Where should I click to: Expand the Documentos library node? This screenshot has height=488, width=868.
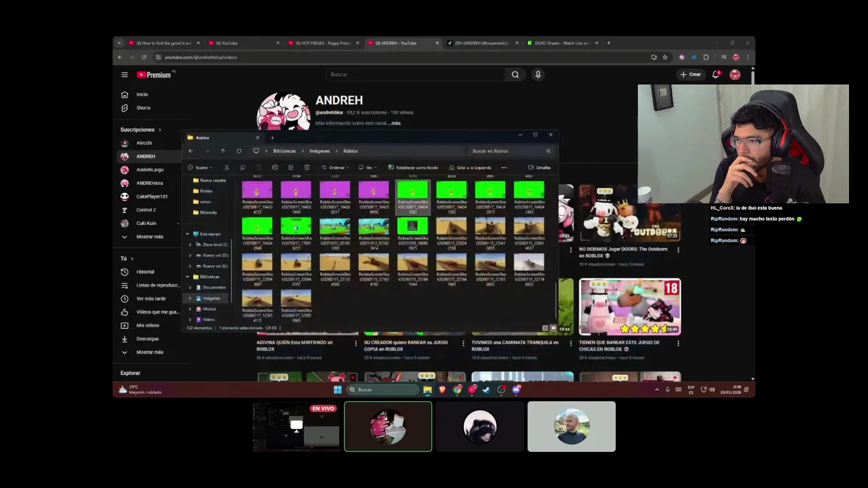(190, 287)
